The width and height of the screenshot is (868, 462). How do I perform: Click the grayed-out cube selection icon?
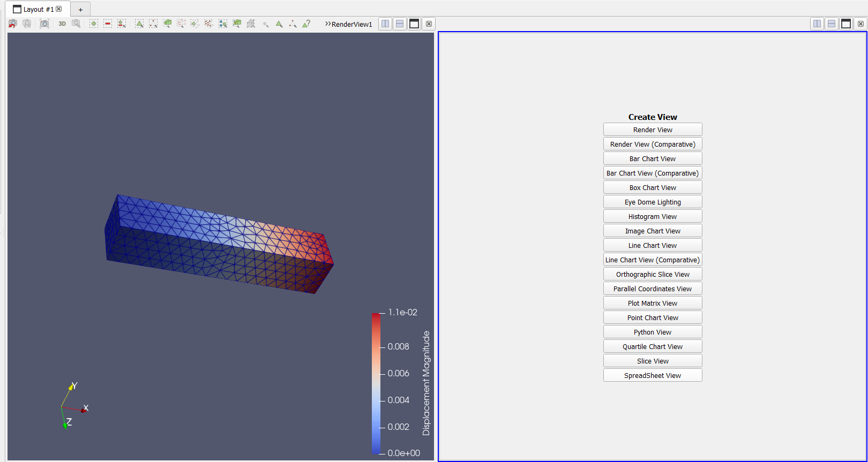251,24
